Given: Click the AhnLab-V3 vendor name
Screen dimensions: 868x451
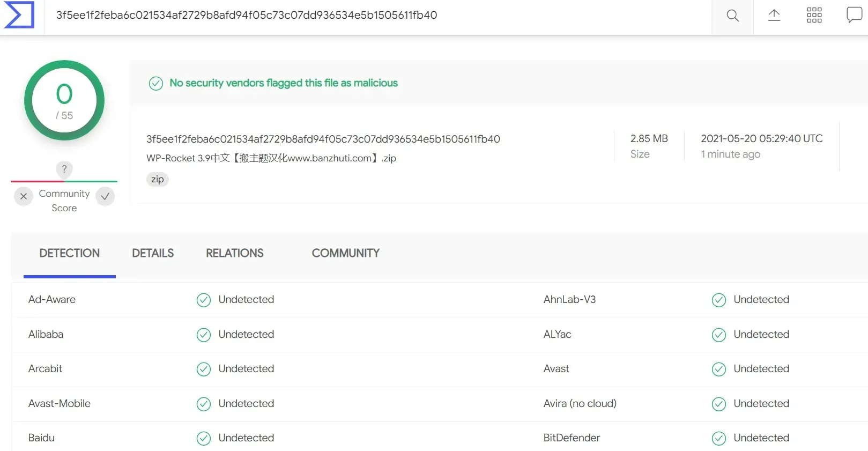Looking at the screenshot, I should click(570, 299).
